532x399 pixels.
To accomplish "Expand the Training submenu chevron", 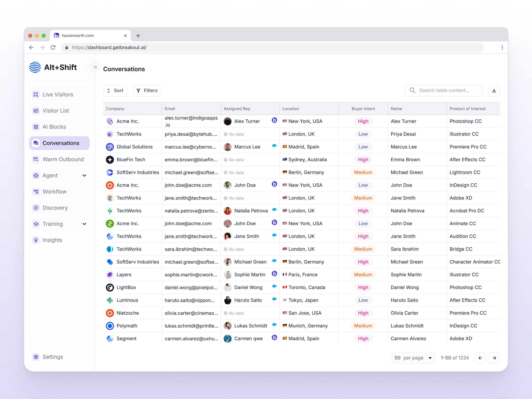I will pyautogui.click(x=84, y=224).
